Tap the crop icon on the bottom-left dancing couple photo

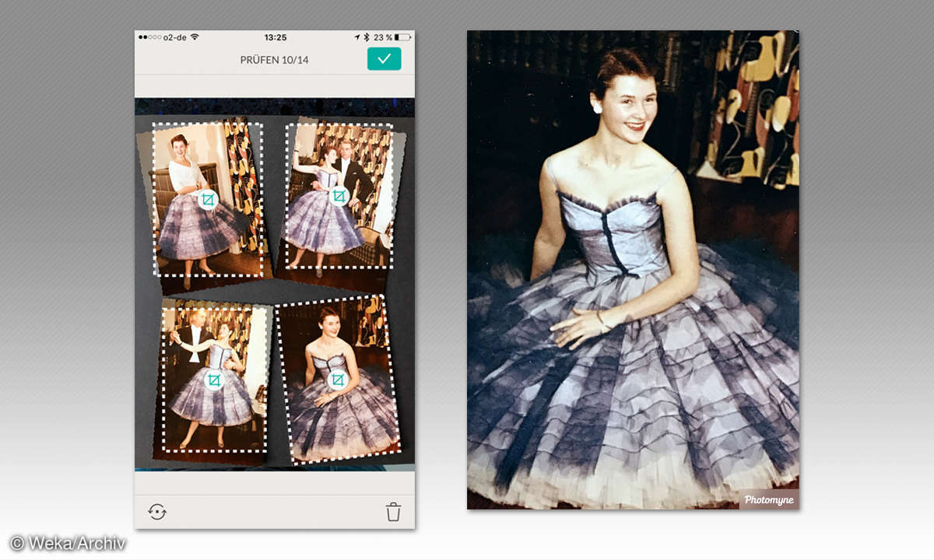[x=214, y=380]
